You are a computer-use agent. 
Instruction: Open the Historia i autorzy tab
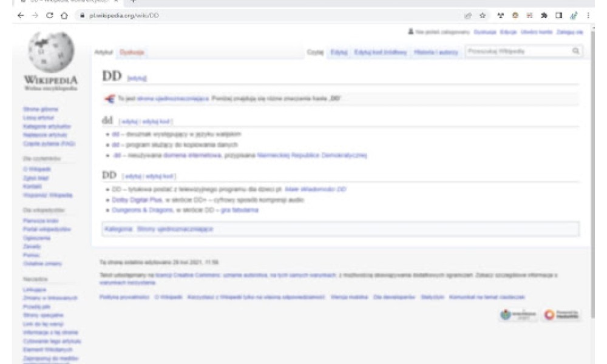(436, 52)
